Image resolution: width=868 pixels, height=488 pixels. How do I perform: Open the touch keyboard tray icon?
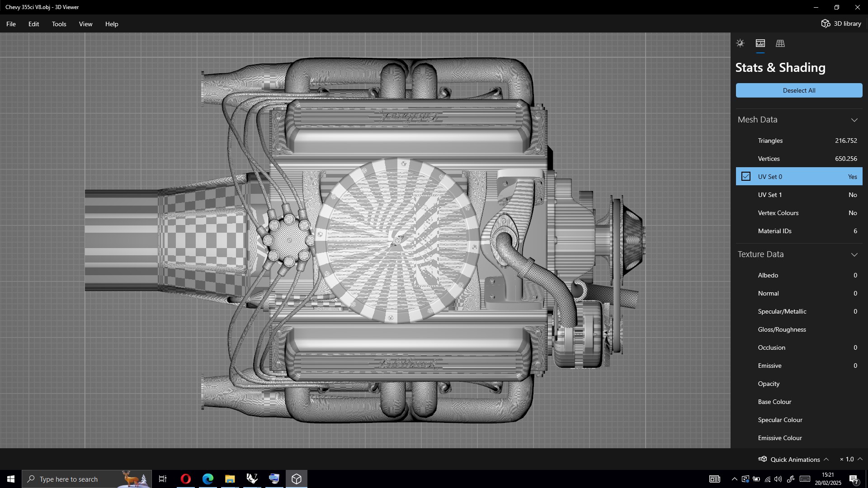click(805, 479)
